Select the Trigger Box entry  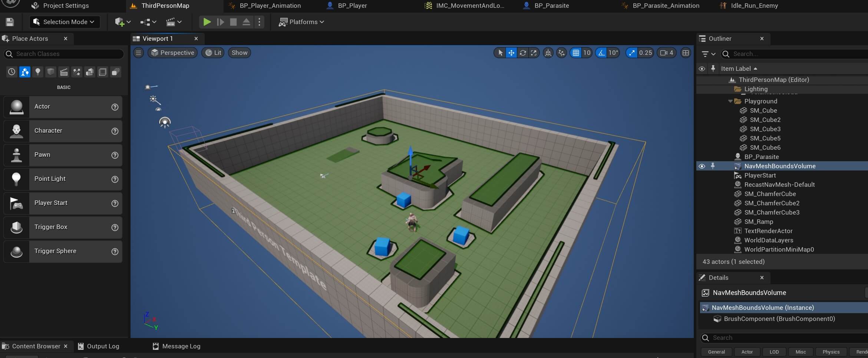pos(63,228)
